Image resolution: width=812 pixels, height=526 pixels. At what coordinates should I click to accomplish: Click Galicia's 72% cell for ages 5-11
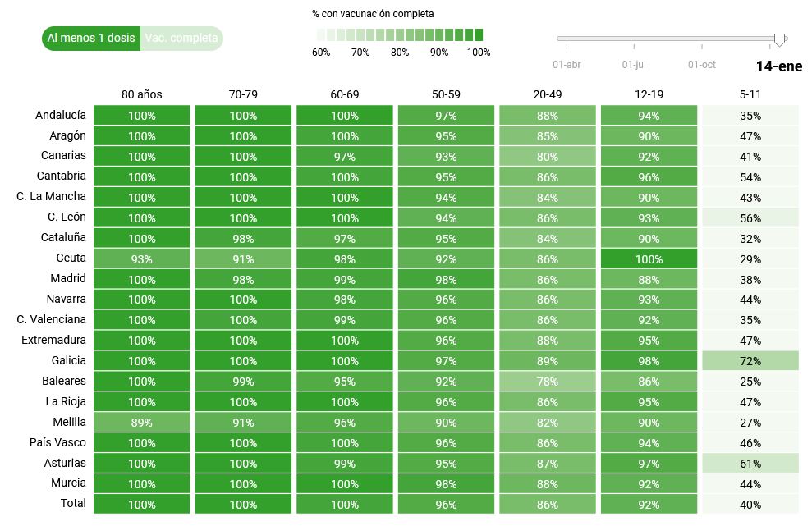point(750,361)
